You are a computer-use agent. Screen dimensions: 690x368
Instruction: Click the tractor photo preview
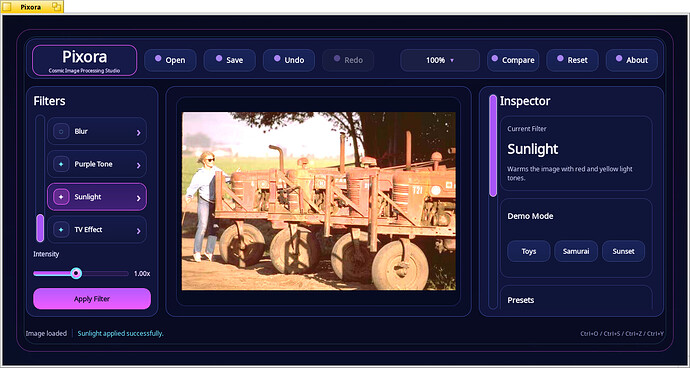coord(319,201)
